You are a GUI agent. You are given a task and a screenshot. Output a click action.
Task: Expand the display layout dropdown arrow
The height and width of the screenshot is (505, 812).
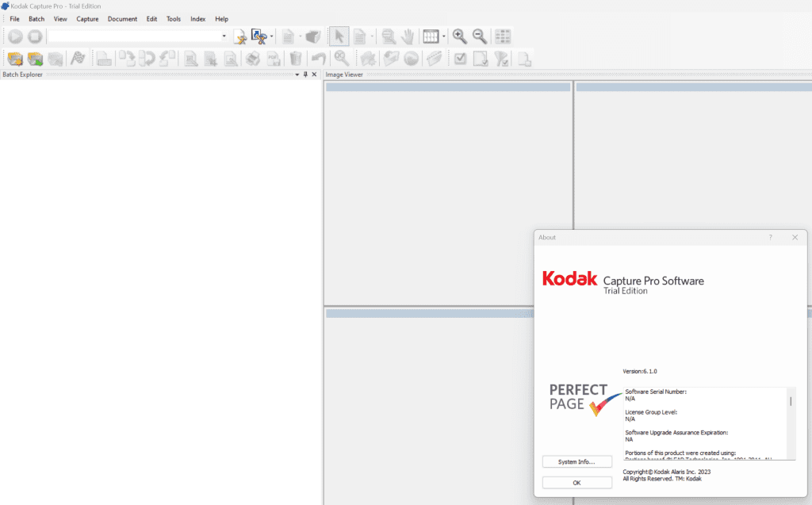click(444, 36)
